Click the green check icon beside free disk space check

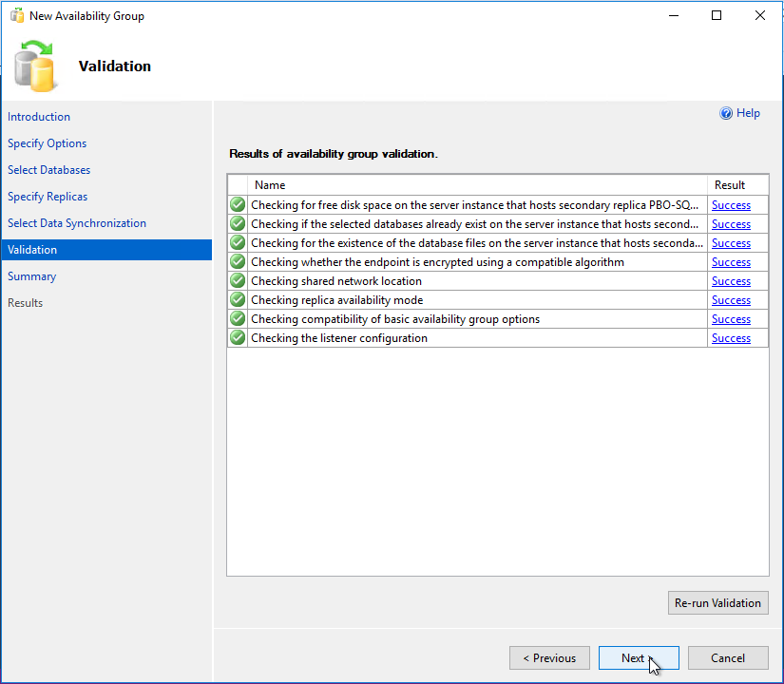pos(238,205)
